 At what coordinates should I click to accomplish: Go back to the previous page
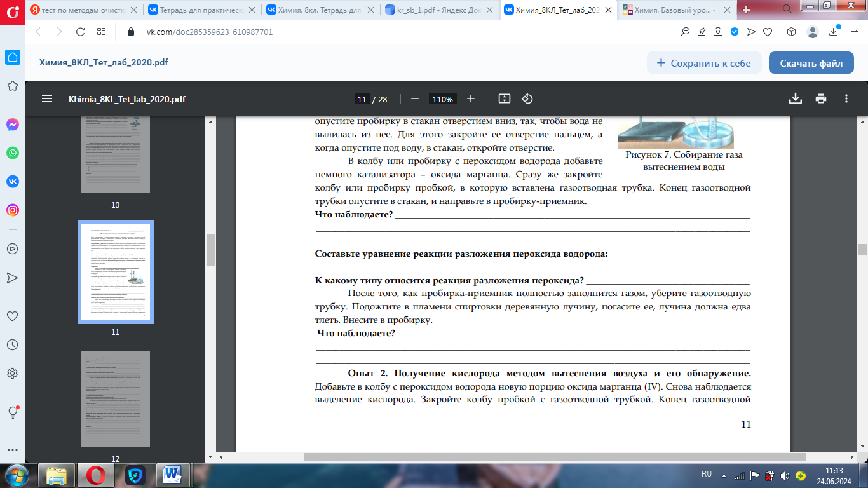pyautogui.click(x=37, y=32)
